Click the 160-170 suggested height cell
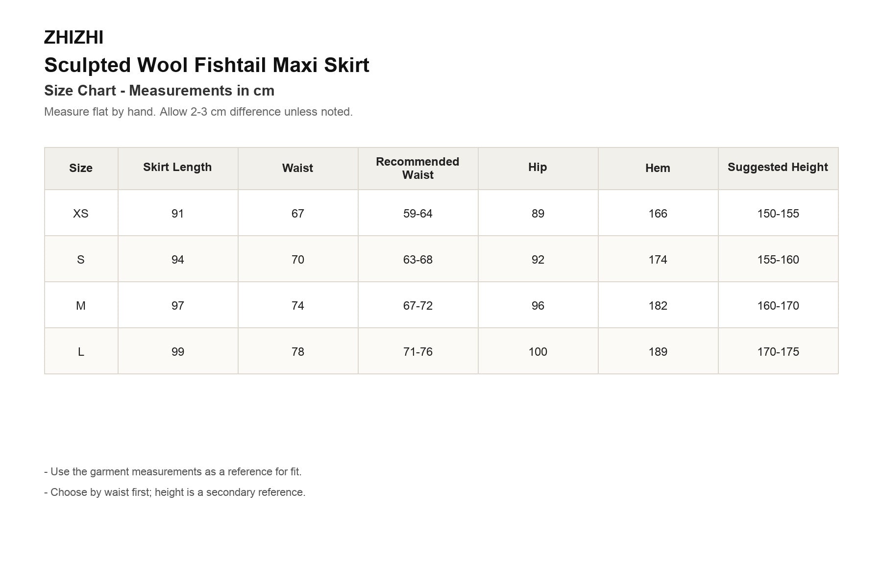The width and height of the screenshot is (882, 588). point(778,306)
